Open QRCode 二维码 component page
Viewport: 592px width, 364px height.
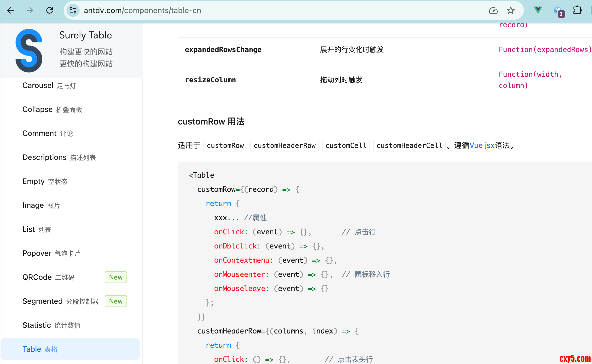[x=48, y=277]
